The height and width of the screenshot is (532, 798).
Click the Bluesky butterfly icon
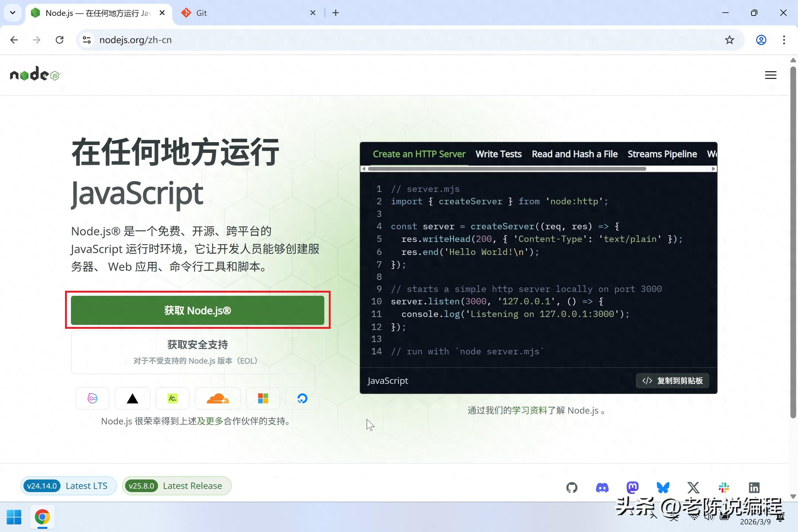(663, 488)
